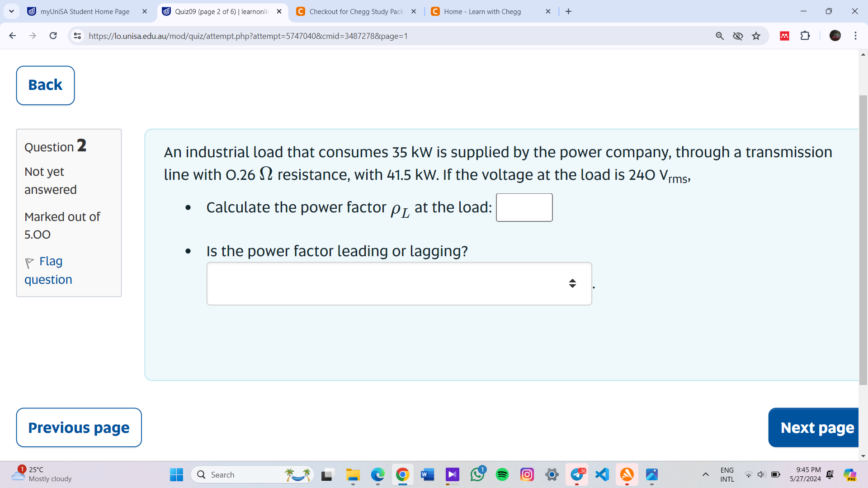868x488 pixels.
Task: Click the power factor answer input box
Action: [524, 207]
